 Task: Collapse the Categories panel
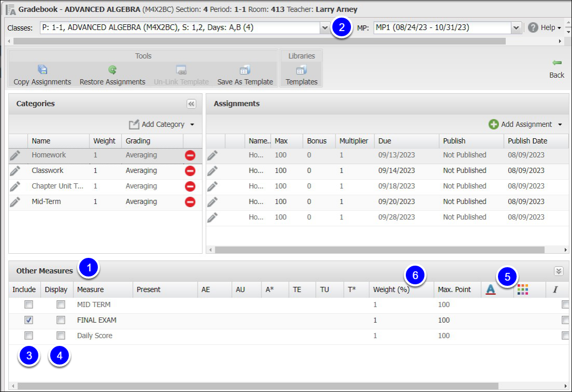click(x=191, y=104)
